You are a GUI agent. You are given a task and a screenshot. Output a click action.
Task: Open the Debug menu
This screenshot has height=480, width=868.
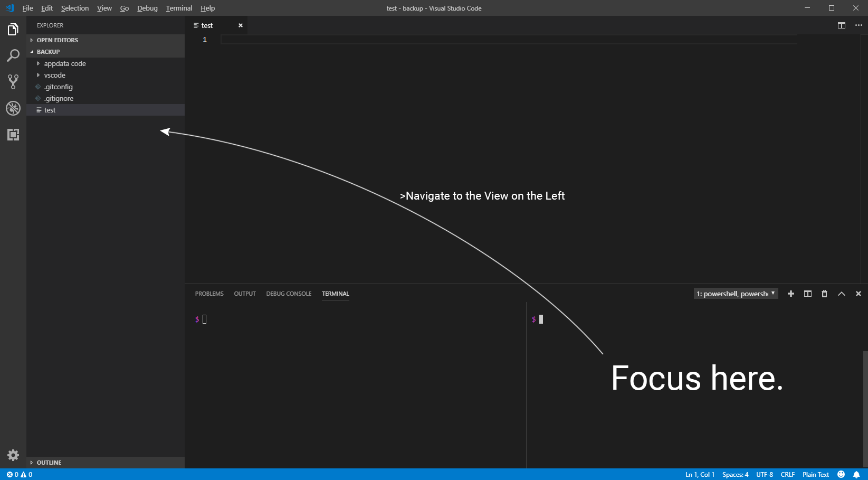pos(147,8)
